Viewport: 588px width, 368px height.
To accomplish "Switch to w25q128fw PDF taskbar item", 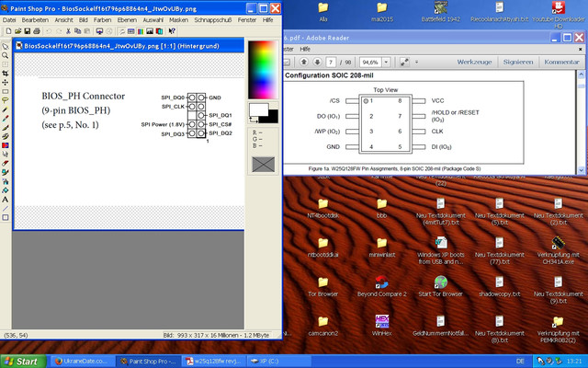I will click(214, 362).
